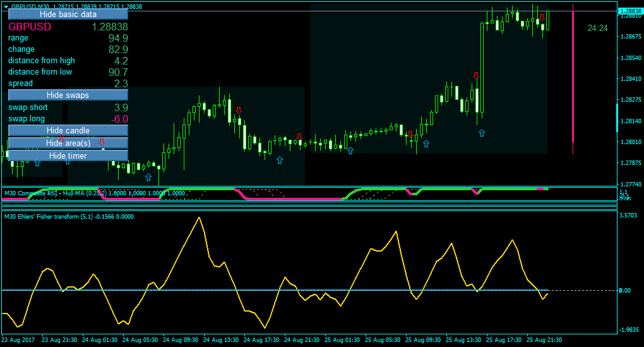The height and width of the screenshot is (347, 644).
Task: Click the red sell arrow above the latest candles
Action: click(542, 17)
